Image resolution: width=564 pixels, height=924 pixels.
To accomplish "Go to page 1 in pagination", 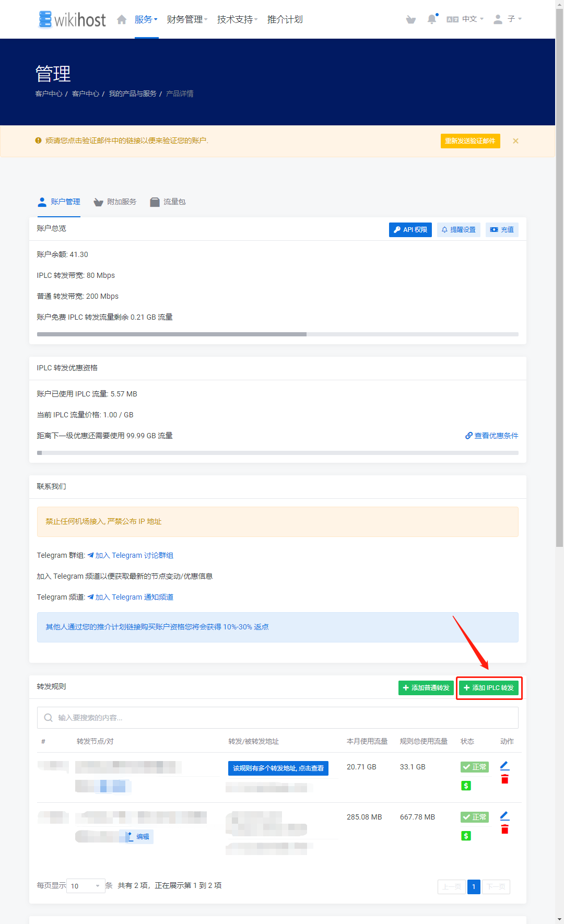I will 474,887.
